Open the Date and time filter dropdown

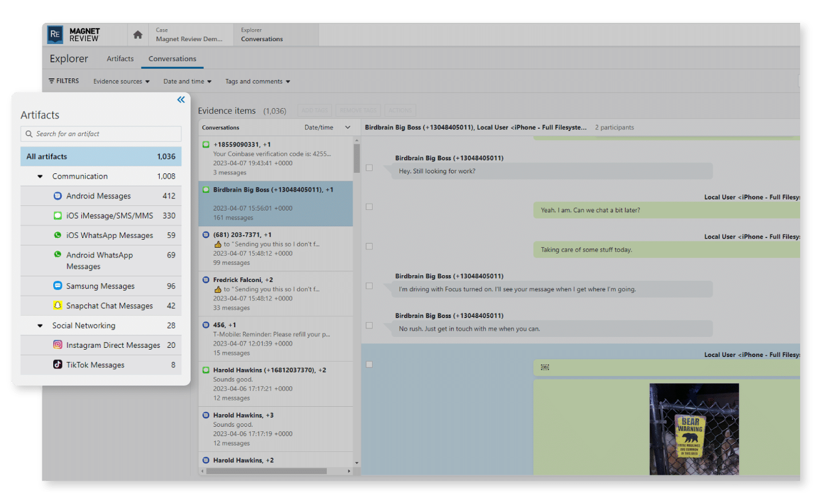coord(187,81)
